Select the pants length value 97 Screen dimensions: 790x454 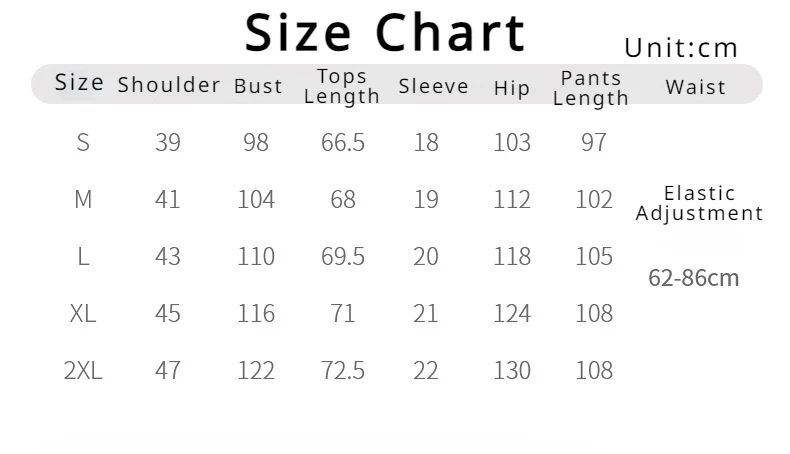[594, 143]
